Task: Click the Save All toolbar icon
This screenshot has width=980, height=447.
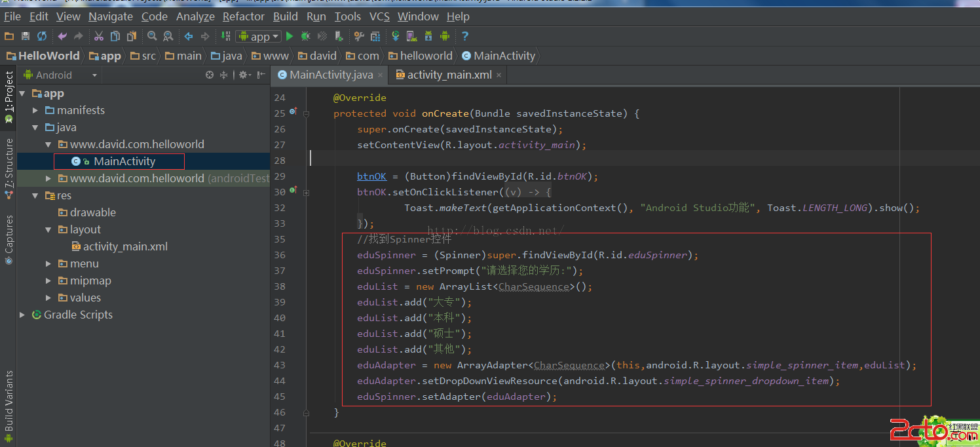Action: point(26,37)
